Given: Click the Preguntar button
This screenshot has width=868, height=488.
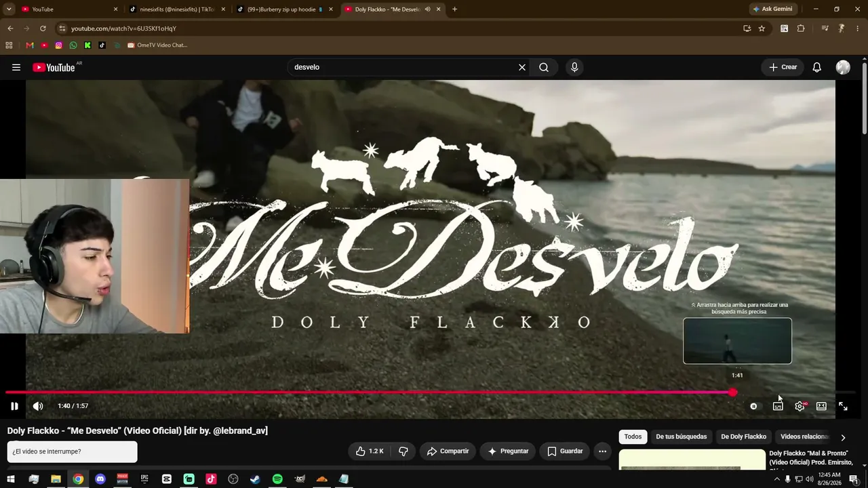Looking at the screenshot, I should (508, 451).
